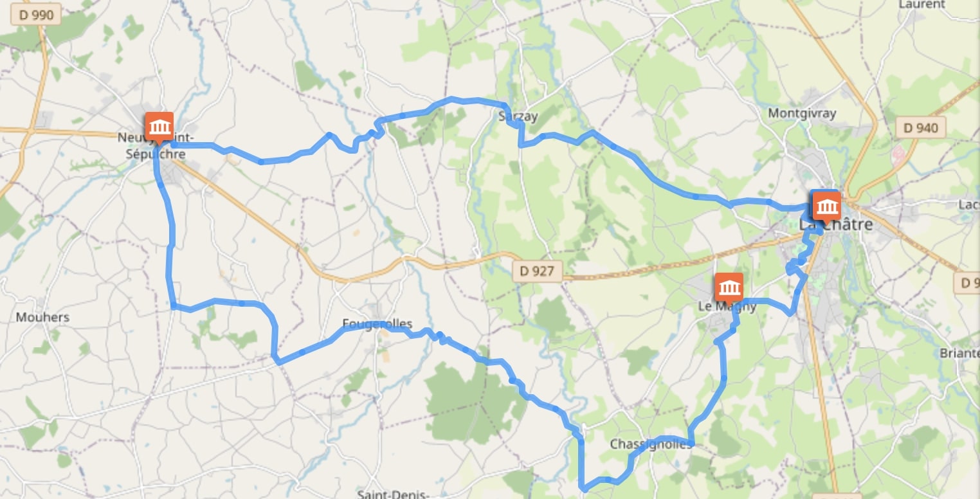Click the museum marker at La Châtre
980x499 pixels.
(826, 206)
